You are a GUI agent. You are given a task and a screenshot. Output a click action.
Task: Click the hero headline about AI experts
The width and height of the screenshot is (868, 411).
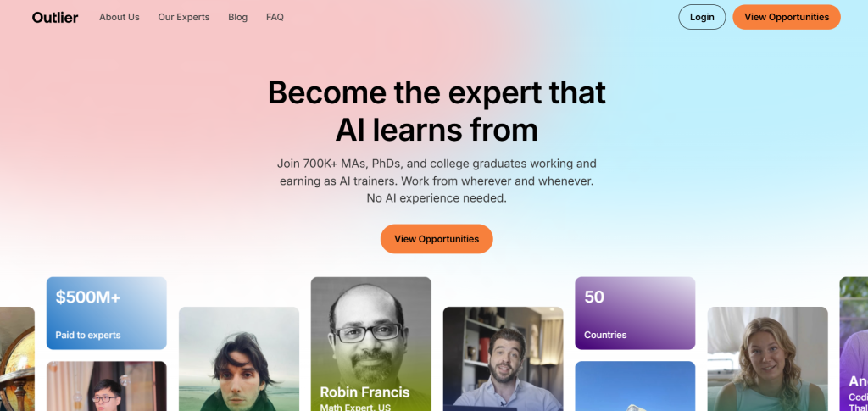pos(437,111)
